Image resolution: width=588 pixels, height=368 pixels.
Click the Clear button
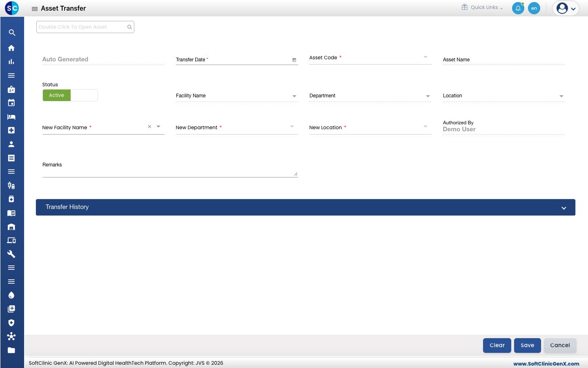497,346
